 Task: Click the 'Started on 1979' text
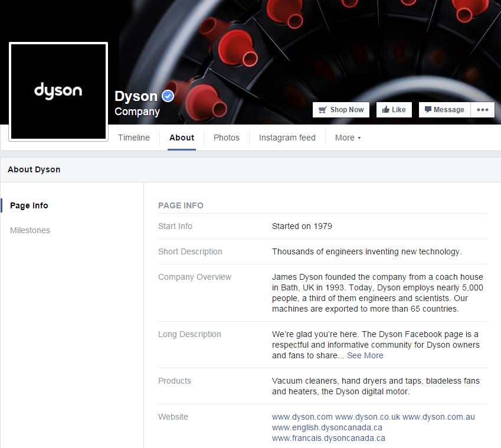302,226
